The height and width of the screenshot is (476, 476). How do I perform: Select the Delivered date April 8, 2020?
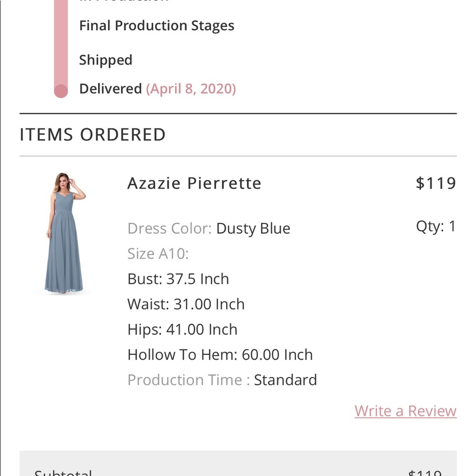tap(191, 89)
